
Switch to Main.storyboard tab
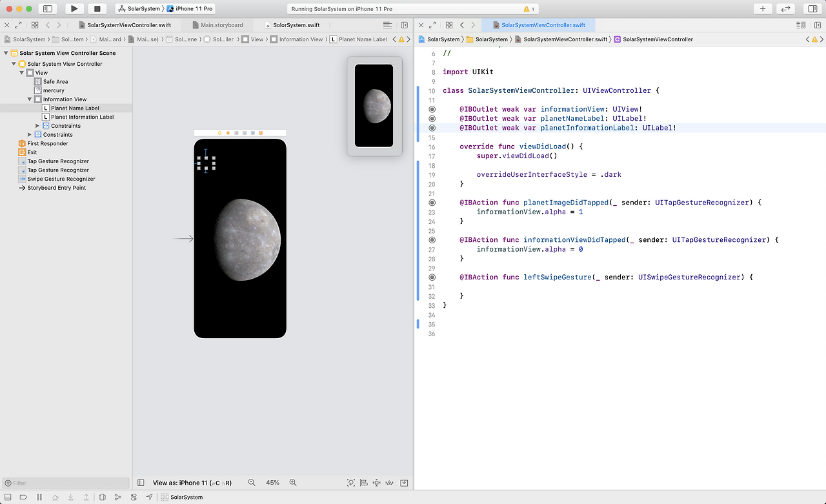click(x=217, y=25)
